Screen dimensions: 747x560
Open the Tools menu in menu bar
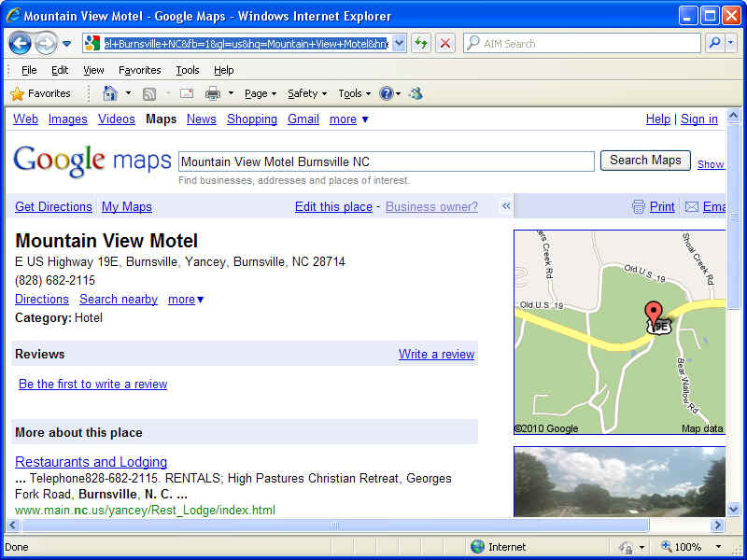click(x=188, y=70)
